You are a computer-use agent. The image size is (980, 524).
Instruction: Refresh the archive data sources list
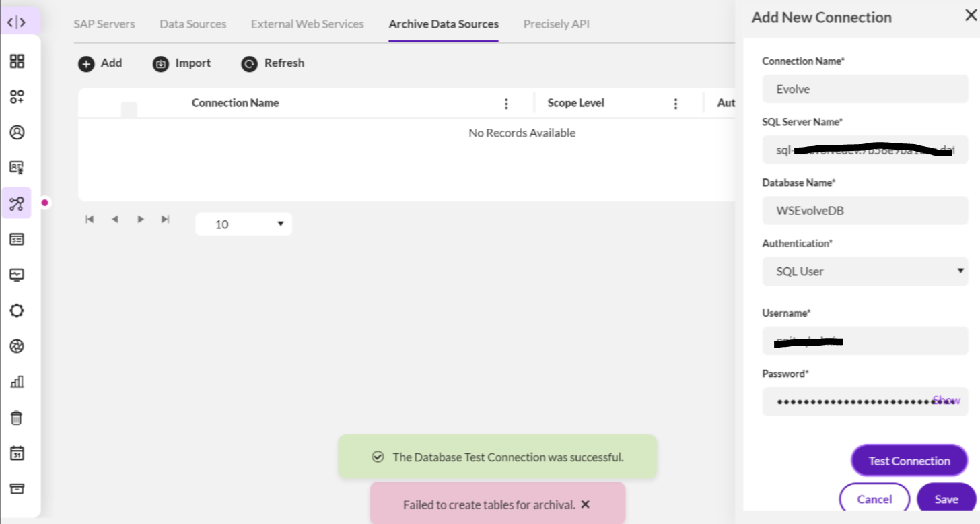click(x=273, y=63)
